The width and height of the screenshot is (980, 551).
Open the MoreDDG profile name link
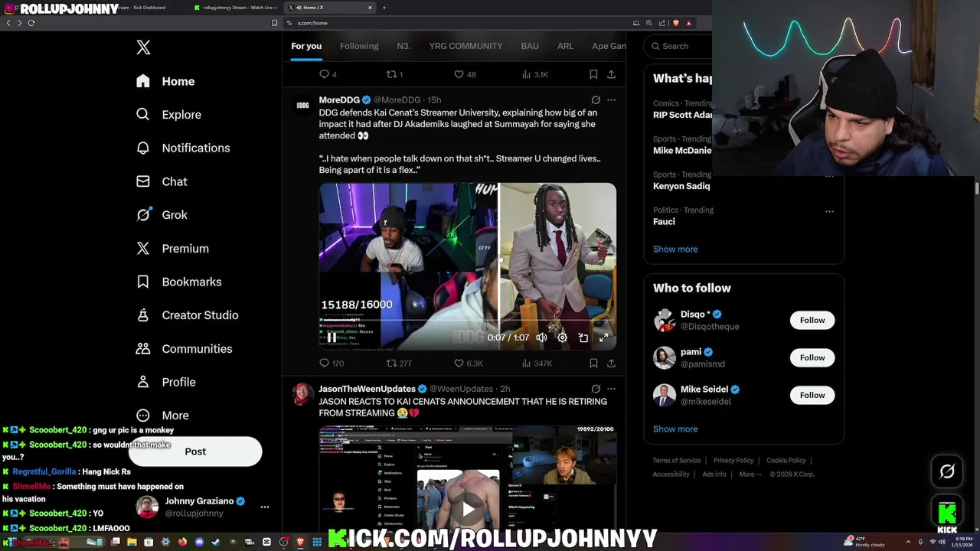[339, 100]
